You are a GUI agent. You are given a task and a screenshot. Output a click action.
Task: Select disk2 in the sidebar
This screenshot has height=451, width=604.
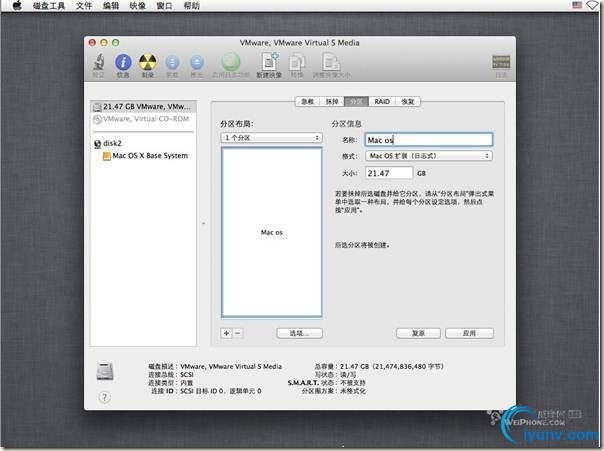click(x=108, y=143)
